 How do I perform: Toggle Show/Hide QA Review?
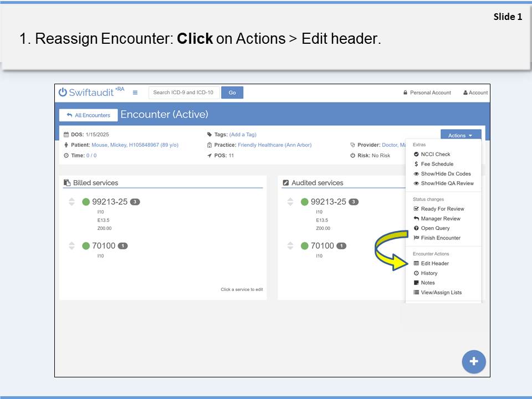447,183
